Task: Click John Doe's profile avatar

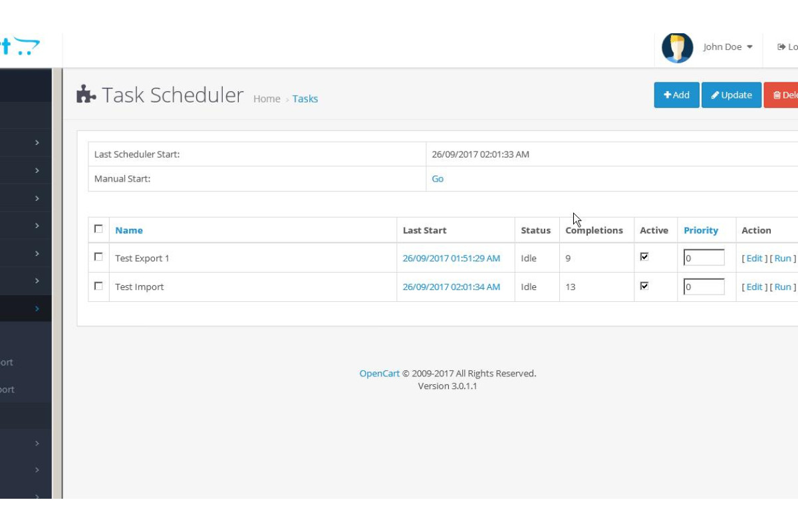Action: click(x=677, y=47)
